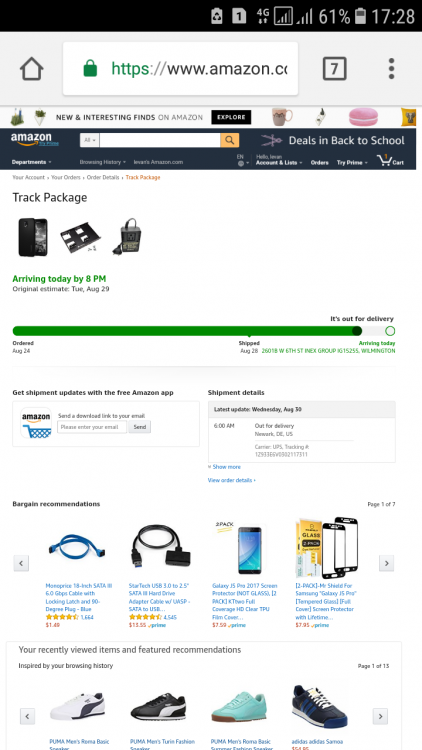The width and height of the screenshot is (422, 750).
Task: Click the Send button for download link
Action: coord(140,427)
